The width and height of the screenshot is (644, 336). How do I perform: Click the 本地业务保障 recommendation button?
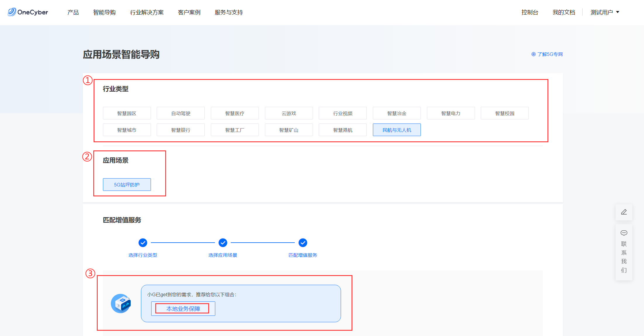(x=183, y=309)
